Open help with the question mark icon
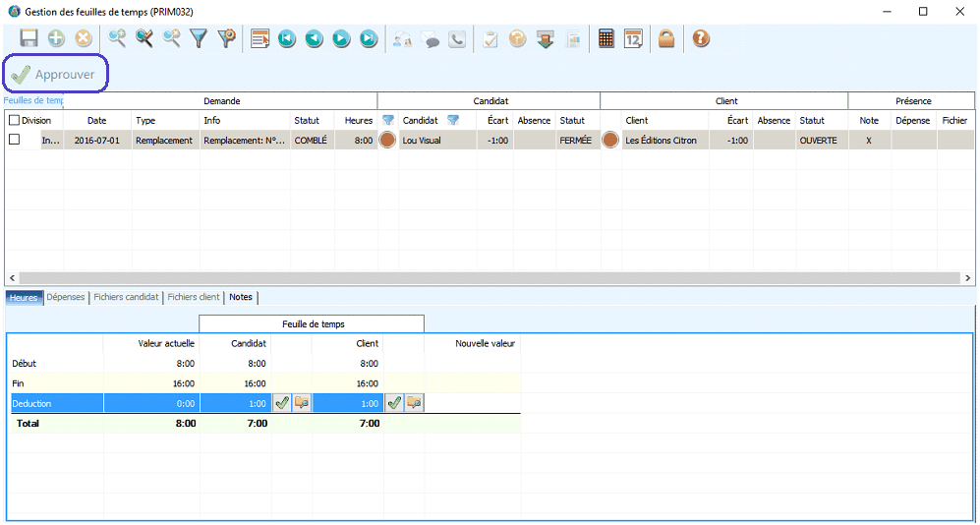Image resolution: width=980 pixels, height=525 pixels. [x=701, y=39]
